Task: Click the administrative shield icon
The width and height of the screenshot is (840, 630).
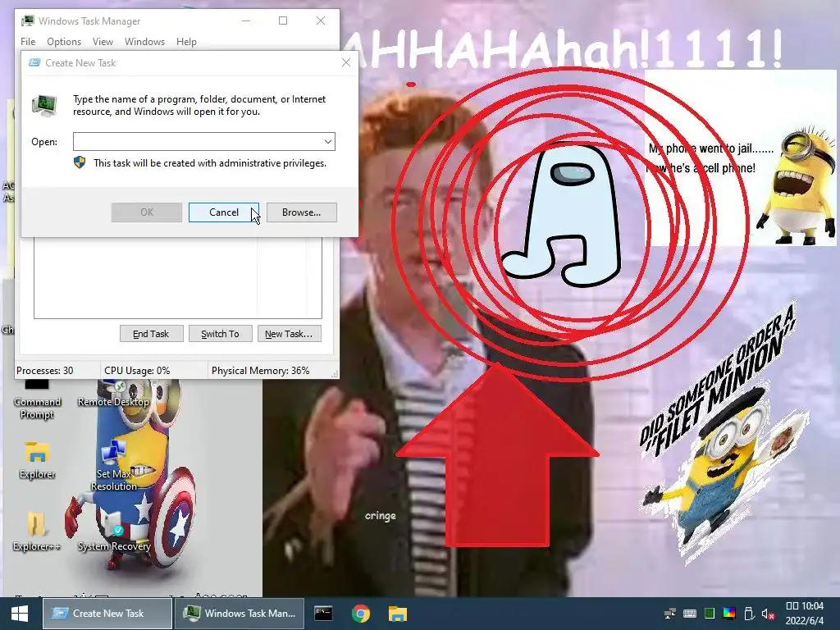Action: point(80,163)
